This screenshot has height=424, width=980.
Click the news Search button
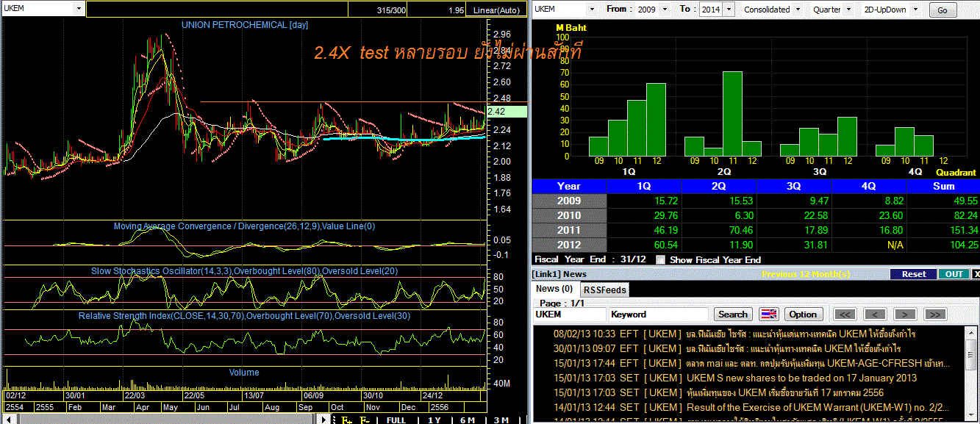[x=733, y=315]
